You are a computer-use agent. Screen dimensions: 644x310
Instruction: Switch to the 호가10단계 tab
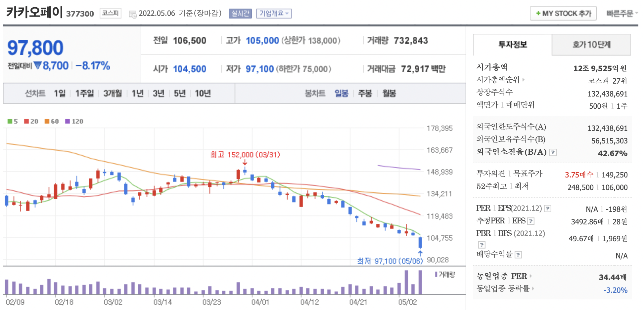(x=591, y=45)
